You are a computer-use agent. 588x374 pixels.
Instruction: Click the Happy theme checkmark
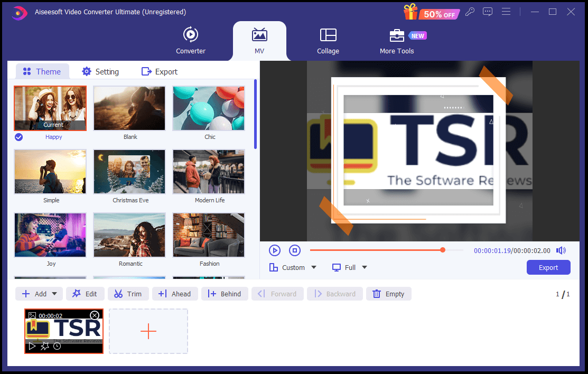pyautogui.click(x=18, y=137)
